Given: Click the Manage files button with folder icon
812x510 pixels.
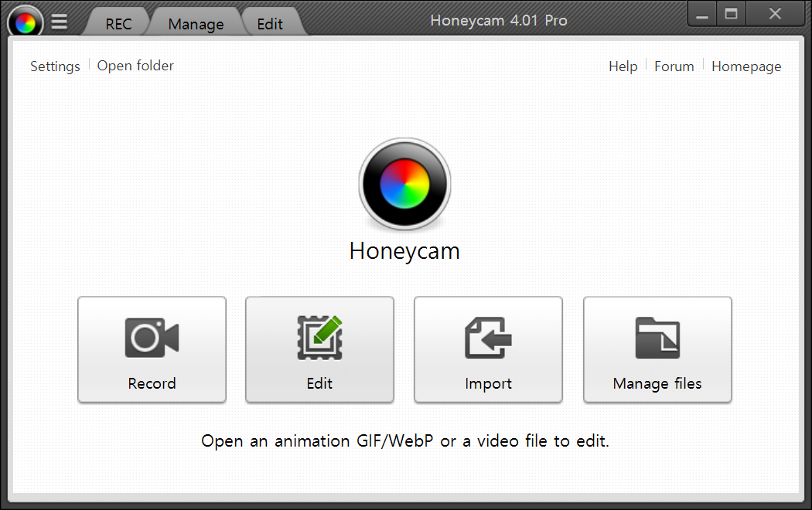Looking at the screenshot, I should pos(657,349).
